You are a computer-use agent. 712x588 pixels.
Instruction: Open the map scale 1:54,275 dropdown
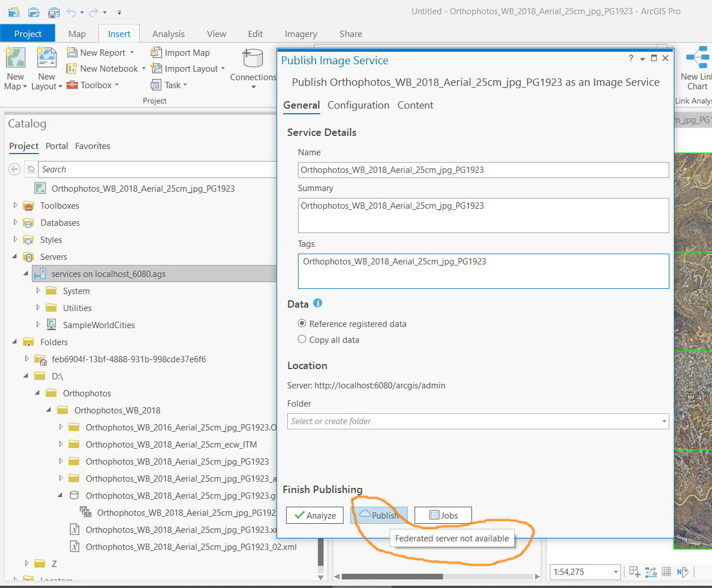616,572
